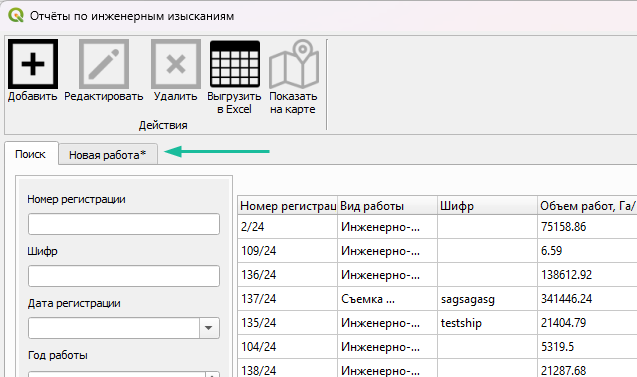Click empty Шифр cell in row 136/24
Viewport: 637px width, 377px height.
pyautogui.click(x=488, y=275)
